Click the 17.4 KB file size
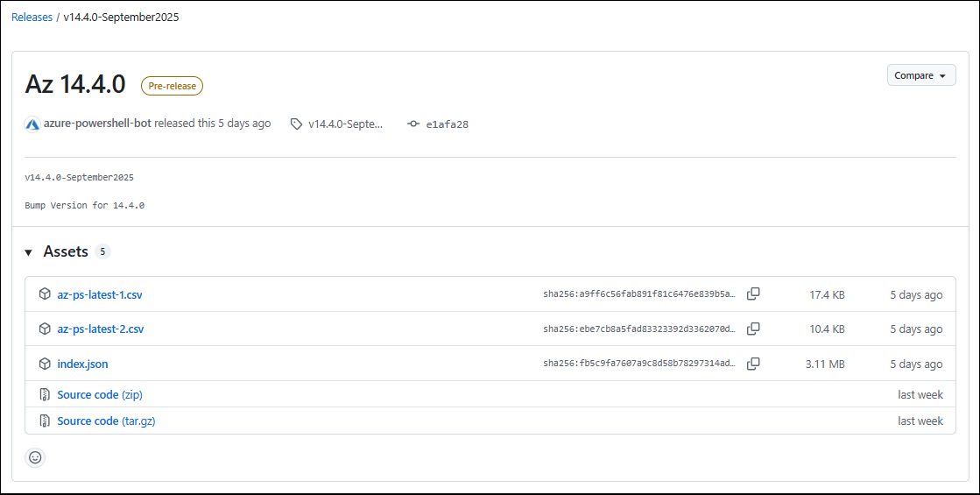The width and height of the screenshot is (980, 495). coord(827,294)
